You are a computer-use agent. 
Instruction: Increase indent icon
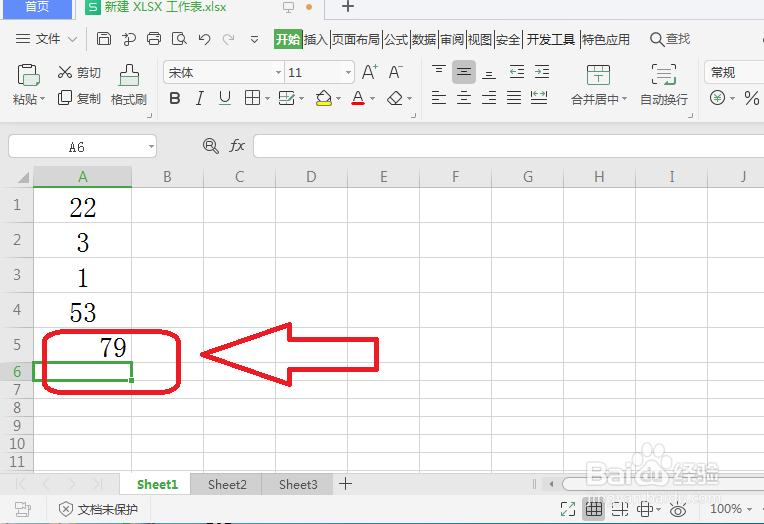[542, 72]
